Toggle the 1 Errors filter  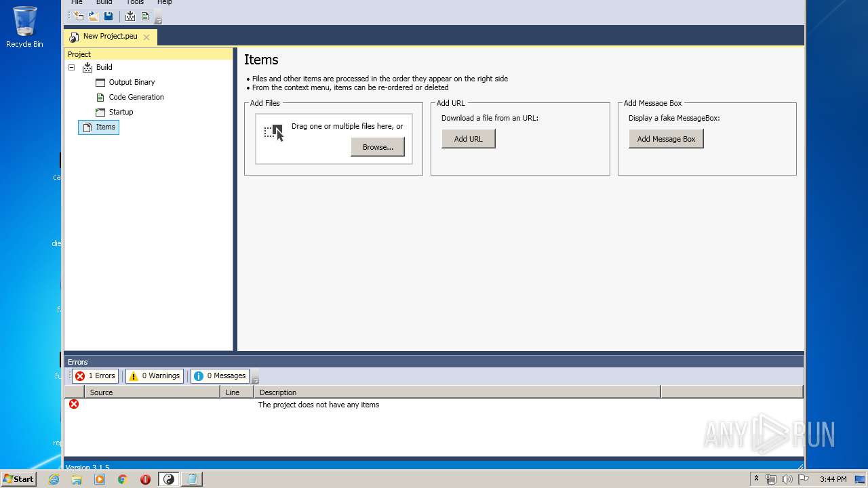click(96, 376)
